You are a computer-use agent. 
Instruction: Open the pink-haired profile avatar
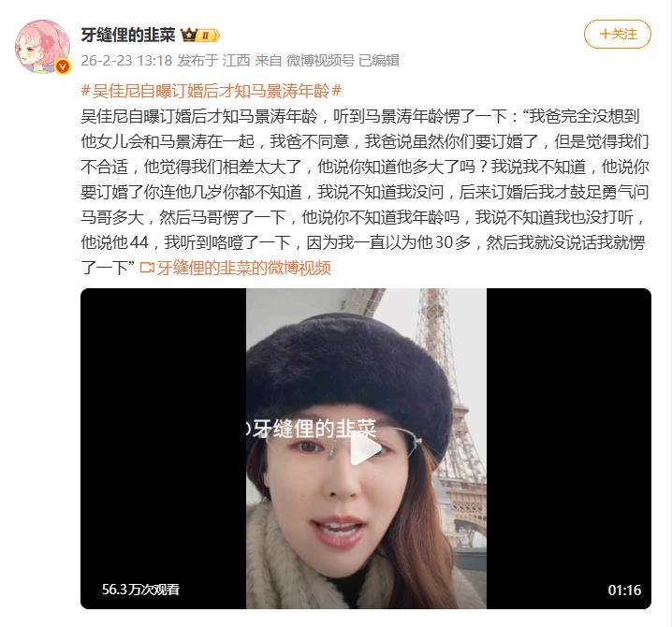click(42, 46)
